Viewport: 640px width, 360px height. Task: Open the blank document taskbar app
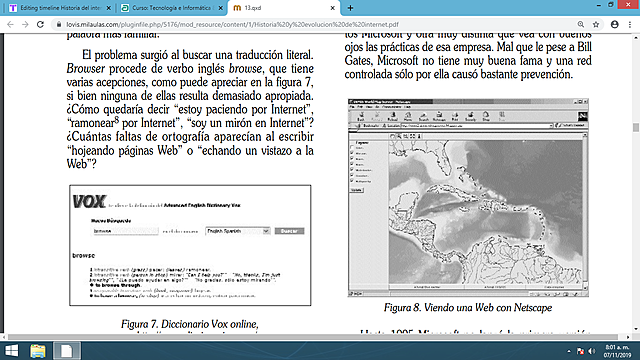pos(67,351)
